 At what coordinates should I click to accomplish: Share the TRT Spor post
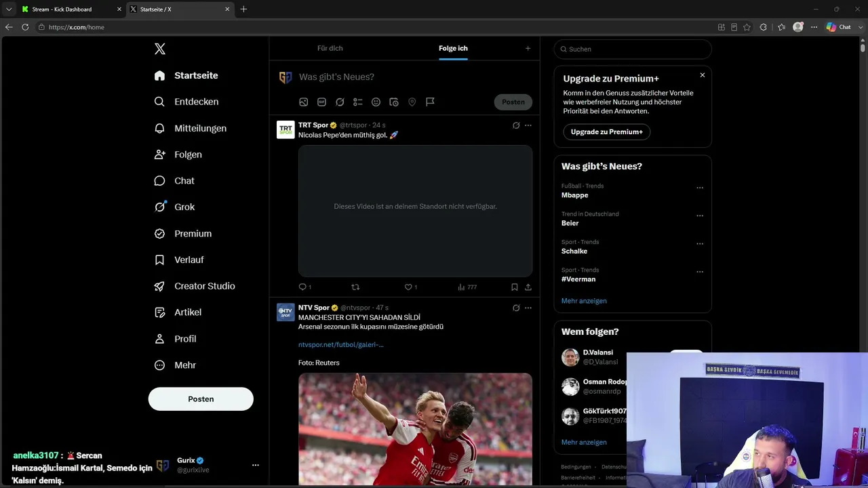click(528, 287)
